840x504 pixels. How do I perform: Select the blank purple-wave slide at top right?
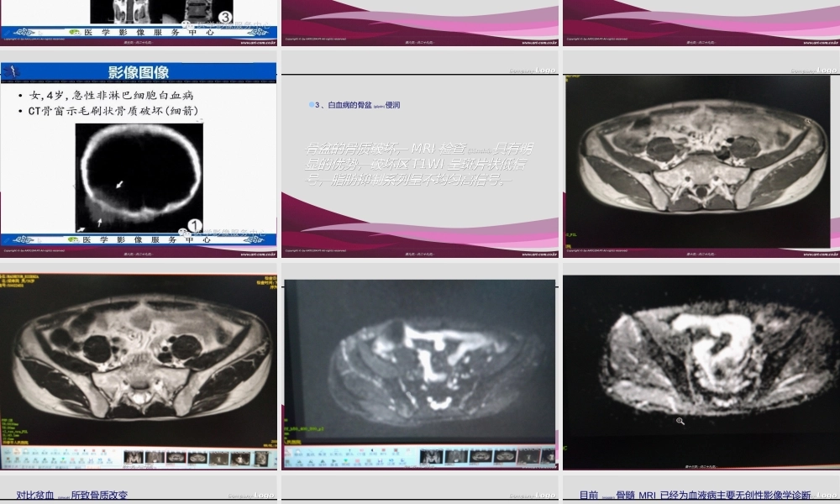click(701, 21)
